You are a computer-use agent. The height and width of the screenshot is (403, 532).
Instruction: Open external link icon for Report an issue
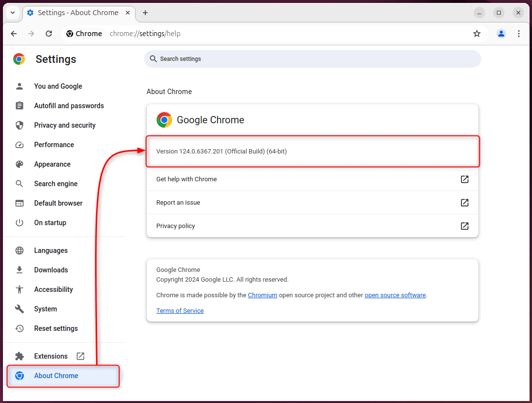(465, 203)
